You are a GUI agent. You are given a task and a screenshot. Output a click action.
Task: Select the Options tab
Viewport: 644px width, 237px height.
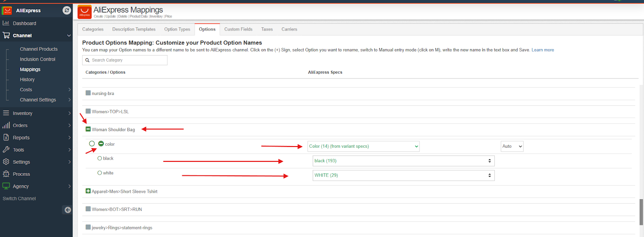(x=207, y=29)
